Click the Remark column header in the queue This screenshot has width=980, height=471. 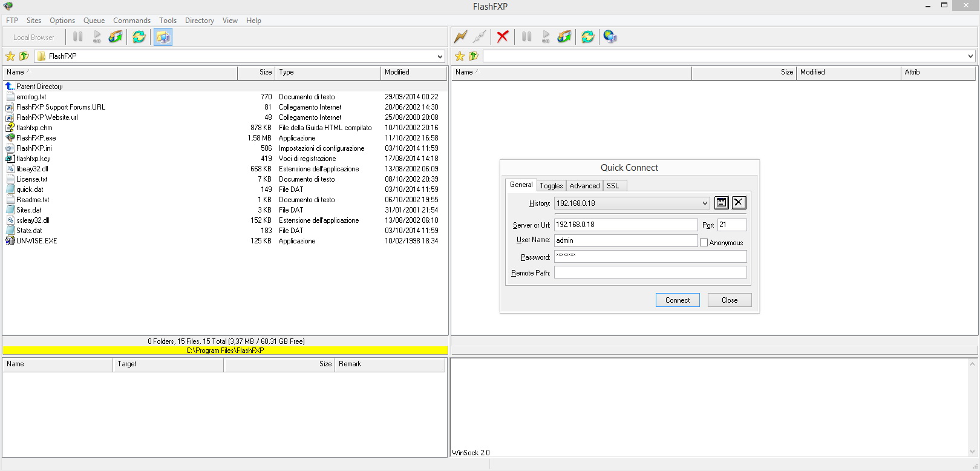(389, 364)
